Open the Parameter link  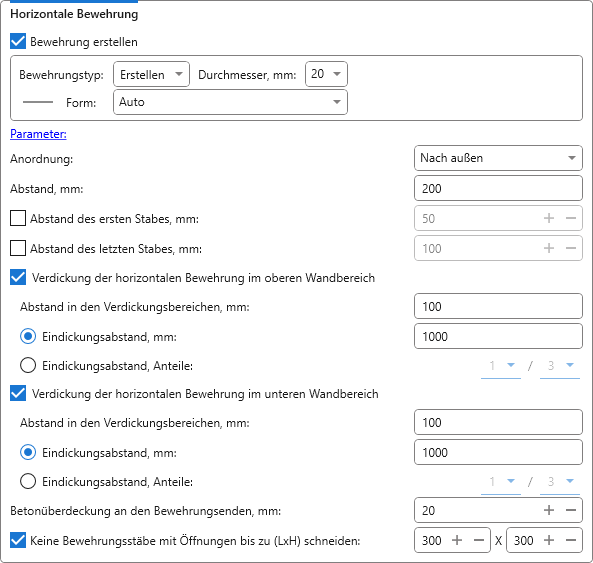tap(38, 134)
